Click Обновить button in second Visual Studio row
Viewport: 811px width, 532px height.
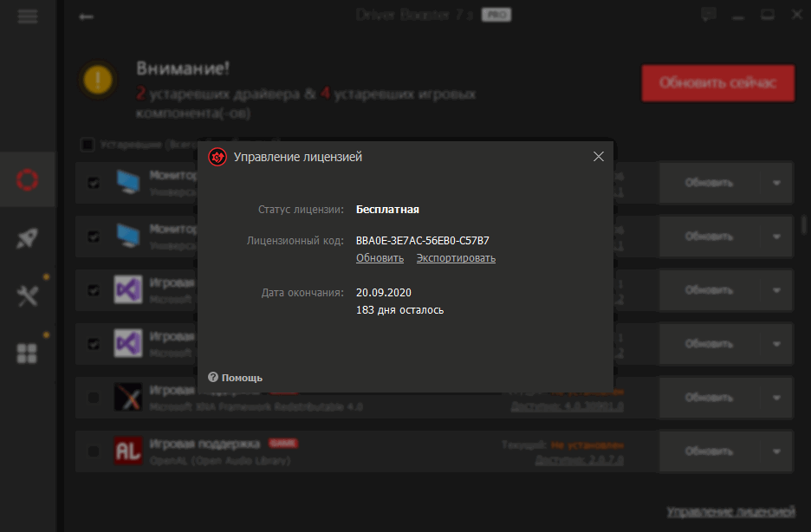coord(709,344)
